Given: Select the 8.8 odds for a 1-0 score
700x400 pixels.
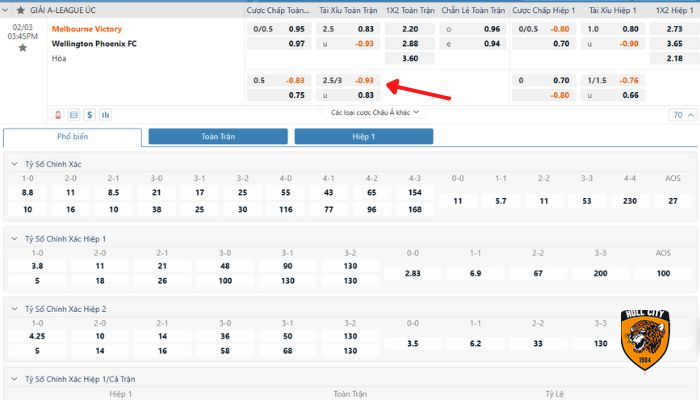Looking at the screenshot, I should click(x=27, y=192).
